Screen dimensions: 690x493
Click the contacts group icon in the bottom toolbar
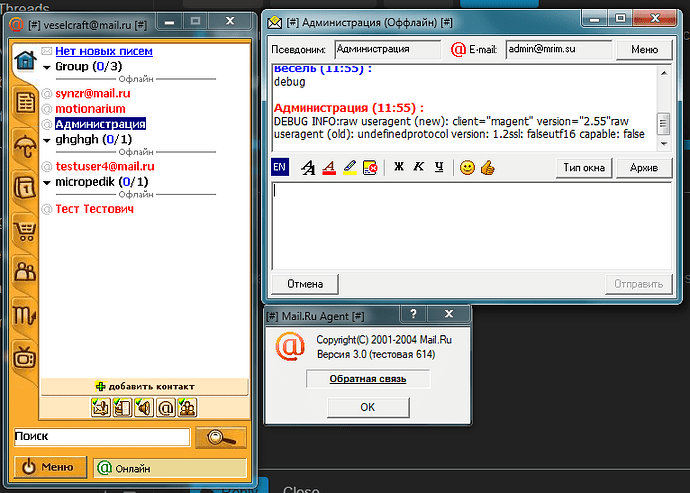(187, 407)
